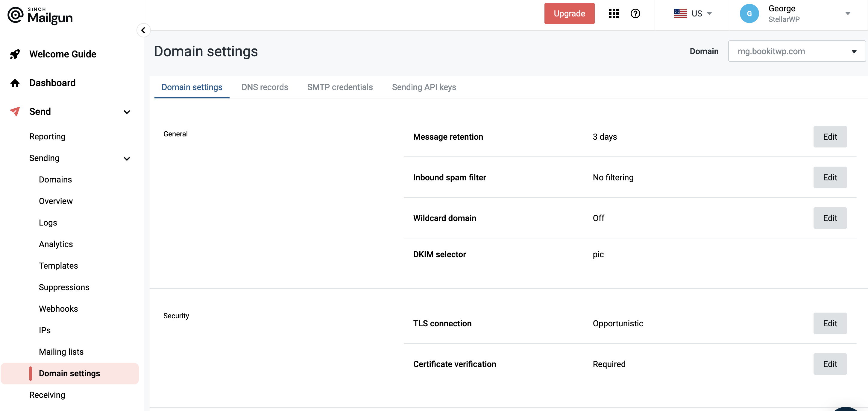Image resolution: width=868 pixels, height=411 pixels.
Task: Edit the Wildcard domain setting
Action: coord(830,218)
